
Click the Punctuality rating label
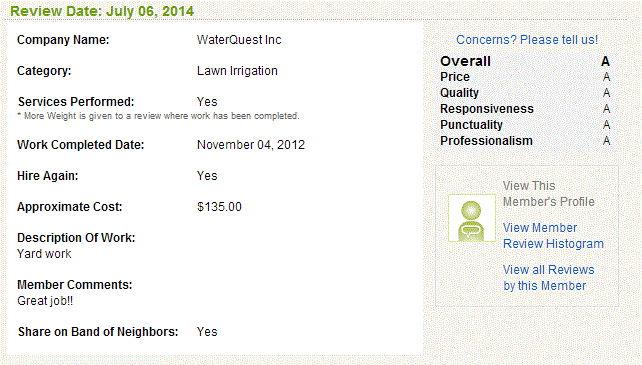coord(471,125)
